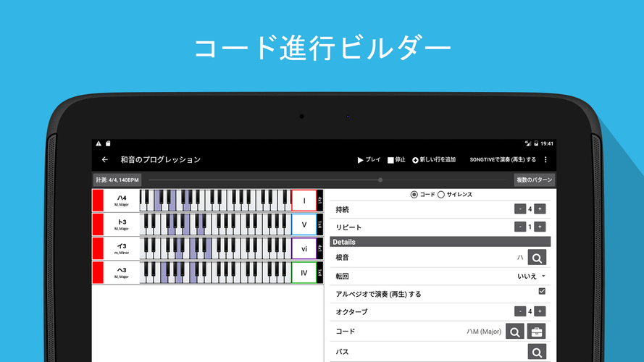Tap the SD card status icon
Viewport: 644px width, 362px height.
click(x=108, y=143)
